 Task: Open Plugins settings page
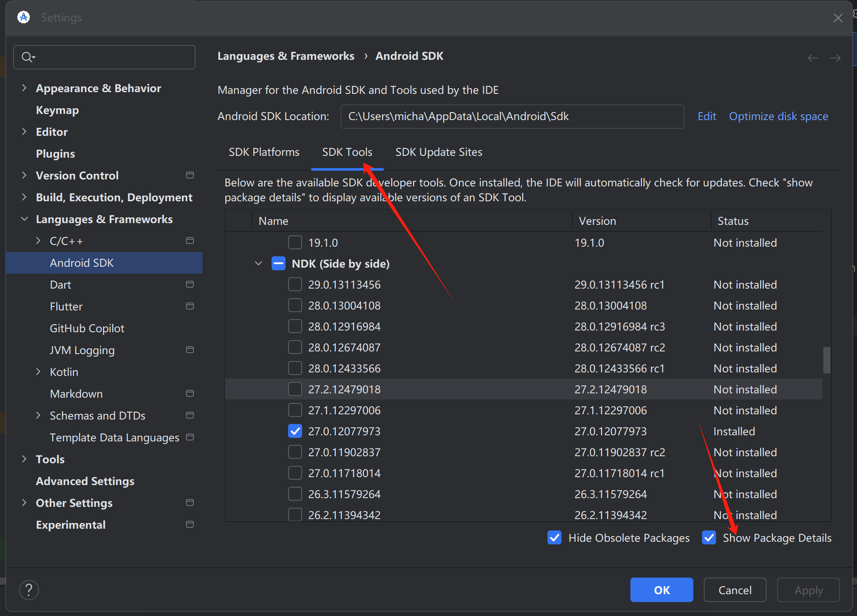(x=55, y=154)
